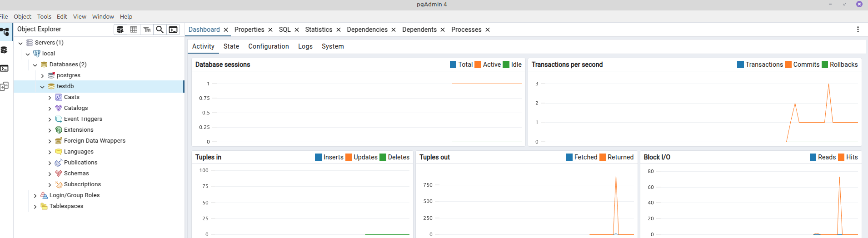Click the Languages node icon
868x238 pixels.
59,152
